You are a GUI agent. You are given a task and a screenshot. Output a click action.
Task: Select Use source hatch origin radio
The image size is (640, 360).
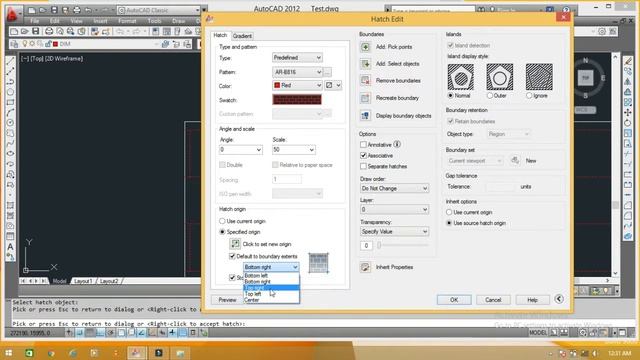coord(449,223)
